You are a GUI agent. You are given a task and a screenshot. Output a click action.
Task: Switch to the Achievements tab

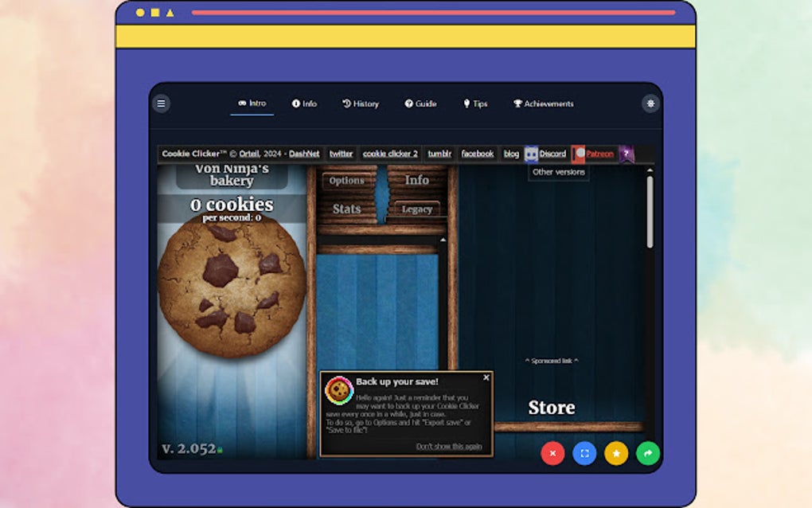545,104
